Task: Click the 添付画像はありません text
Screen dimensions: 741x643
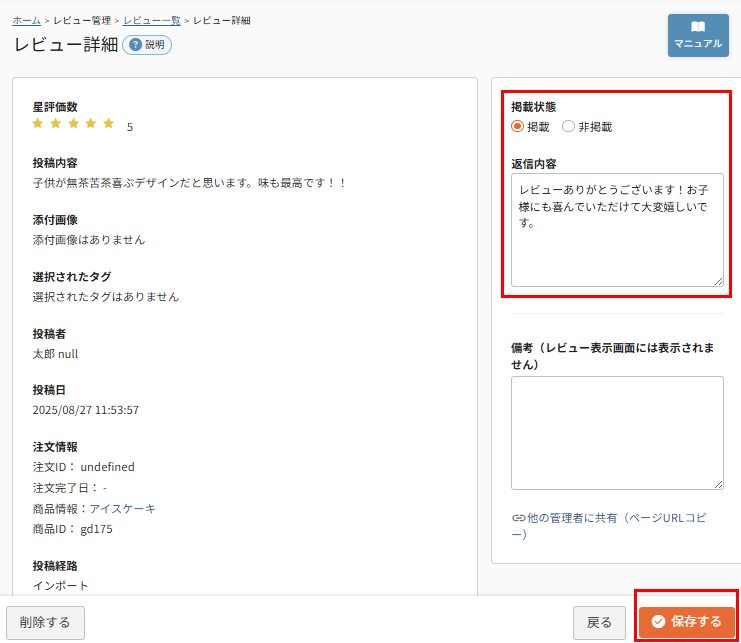Action: click(89, 240)
